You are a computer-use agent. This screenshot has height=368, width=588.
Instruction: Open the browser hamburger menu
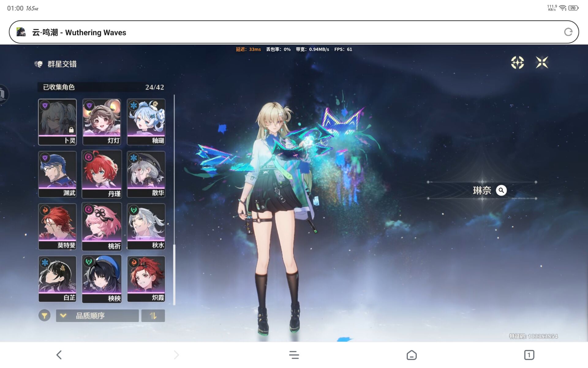294,355
